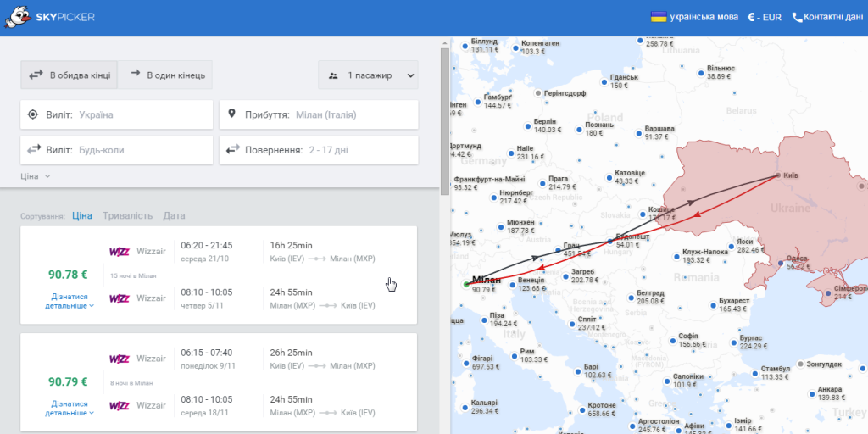Click the Ukrainian flag language icon
This screenshot has height=434, width=868.
658,17
